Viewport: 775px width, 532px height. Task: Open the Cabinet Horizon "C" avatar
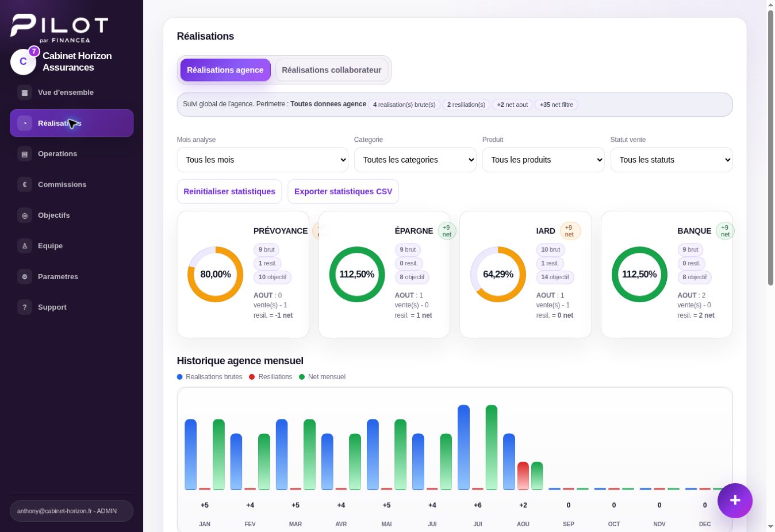[23, 61]
